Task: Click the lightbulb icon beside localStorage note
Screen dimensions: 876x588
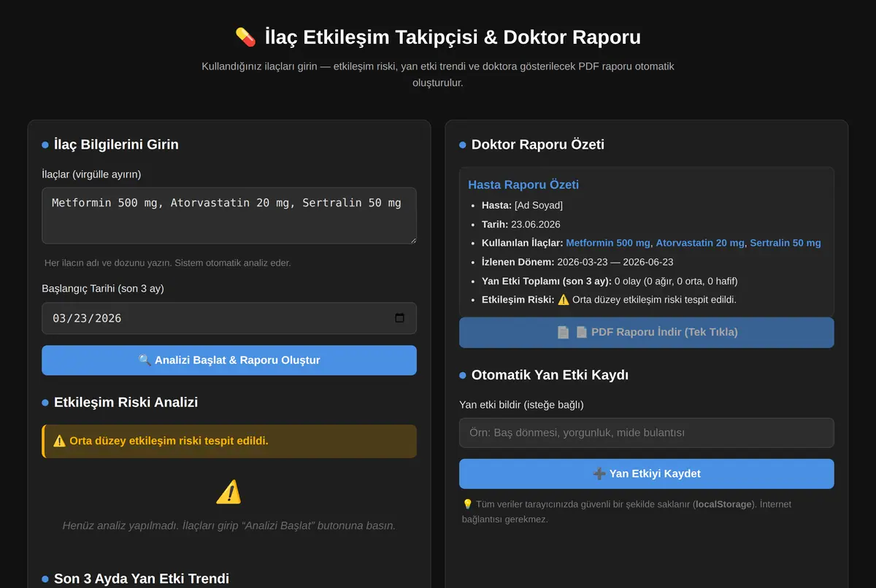Action: [x=468, y=504]
